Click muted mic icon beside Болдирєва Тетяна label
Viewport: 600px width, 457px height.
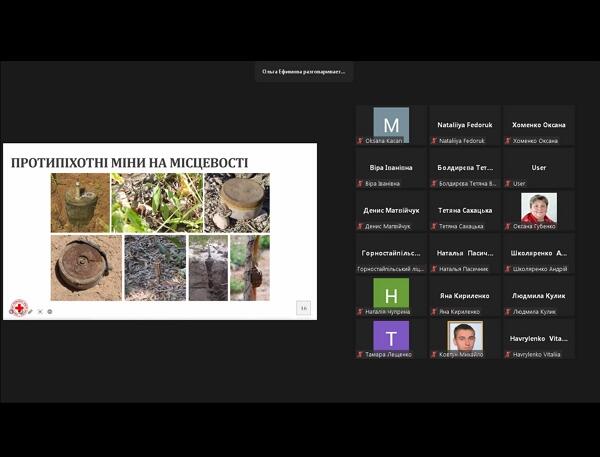point(434,184)
